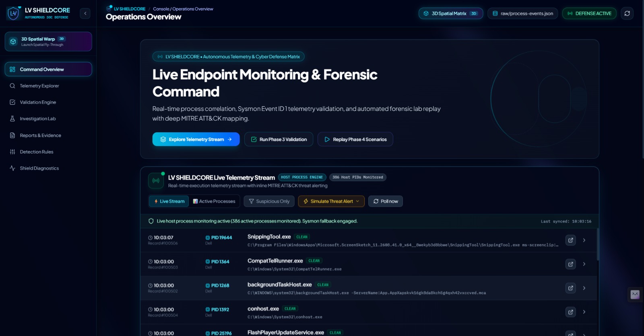Open conhost.exe external link icon
644x336 pixels.
(571, 312)
